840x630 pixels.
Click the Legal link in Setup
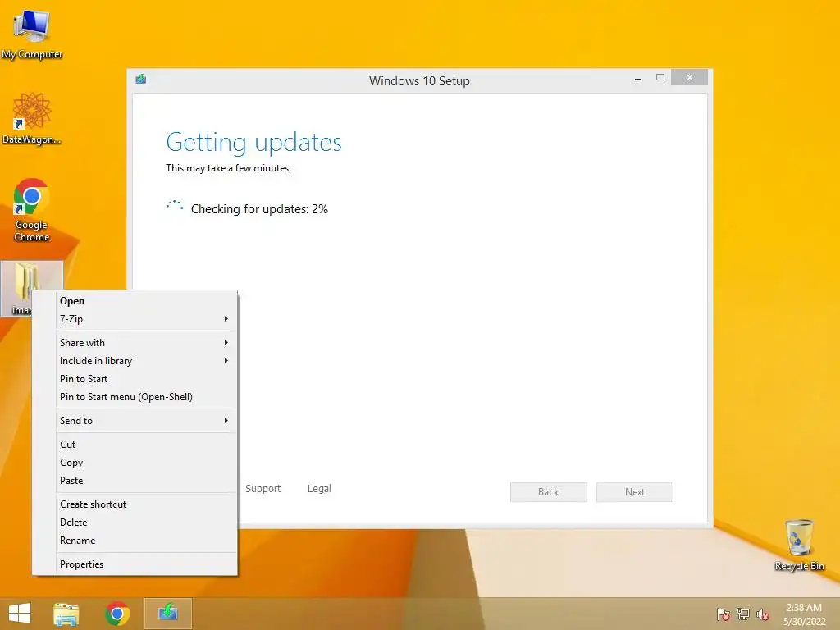click(319, 489)
